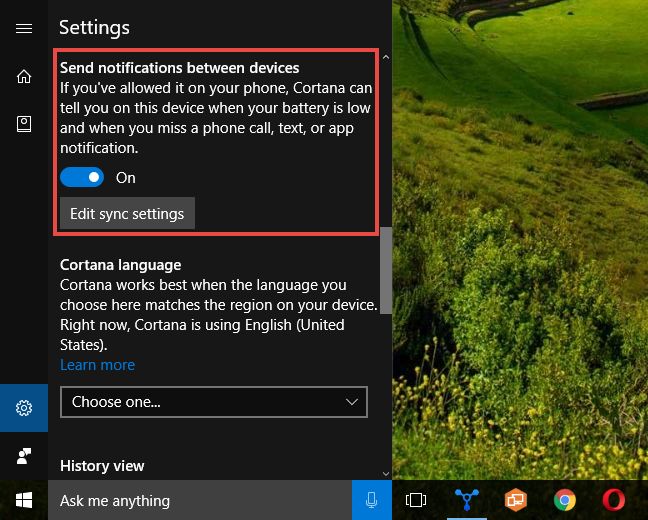This screenshot has width=648, height=520.
Task: Activate the Cortana microphone button
Action: coord(372,500)
